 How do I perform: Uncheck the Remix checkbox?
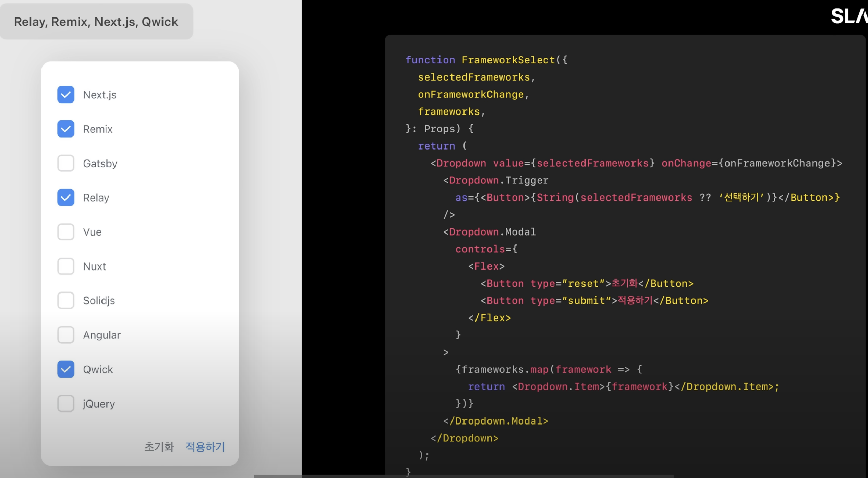66,129
